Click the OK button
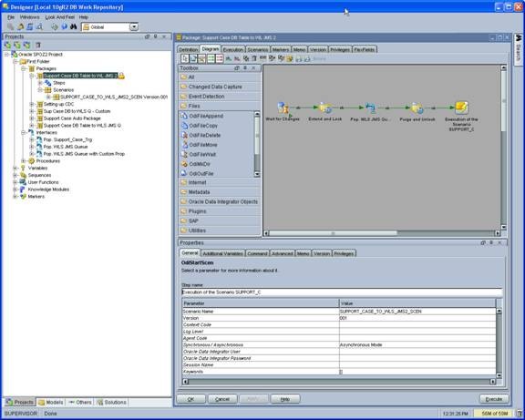525x420 pixels. 190,399
